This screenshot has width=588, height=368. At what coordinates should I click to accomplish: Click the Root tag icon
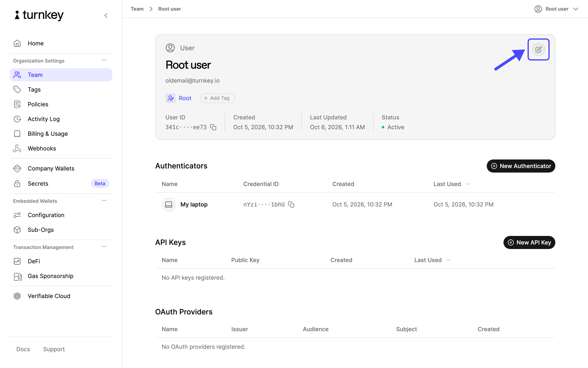[170, 98]
